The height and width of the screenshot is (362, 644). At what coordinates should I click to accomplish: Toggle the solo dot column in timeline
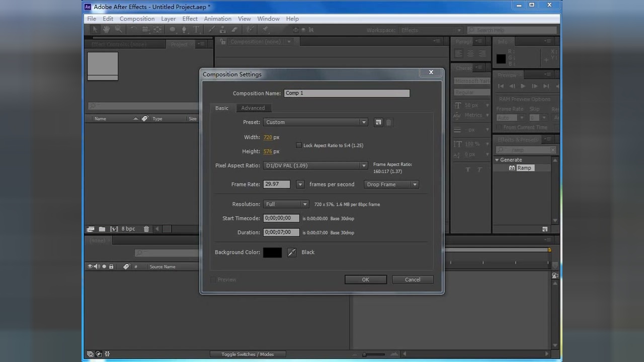104,266
